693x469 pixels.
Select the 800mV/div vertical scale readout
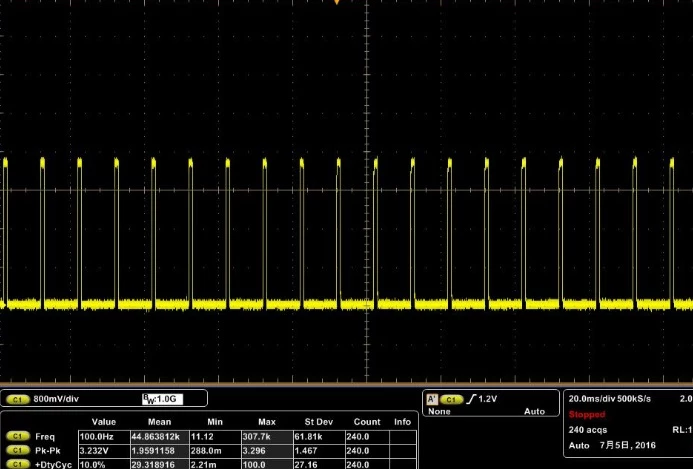pyautogui.click(x=56, y=399)
